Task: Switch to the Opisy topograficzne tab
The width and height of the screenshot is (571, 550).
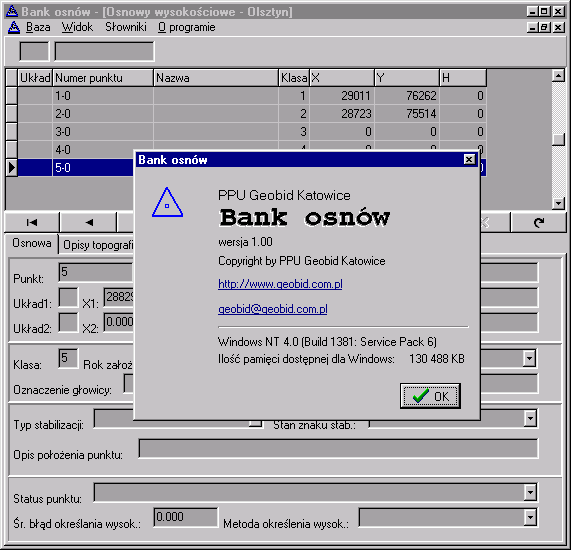Action: click(x=98, y=245)
